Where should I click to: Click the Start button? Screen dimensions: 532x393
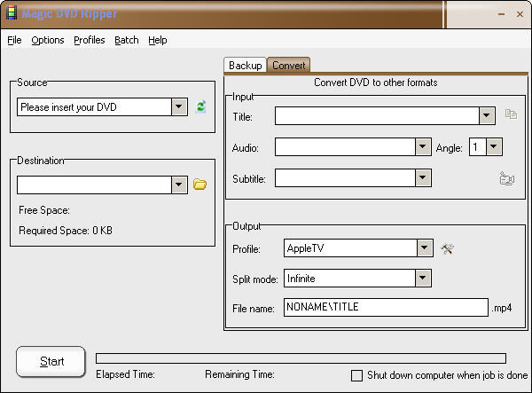tap(51, 361)
